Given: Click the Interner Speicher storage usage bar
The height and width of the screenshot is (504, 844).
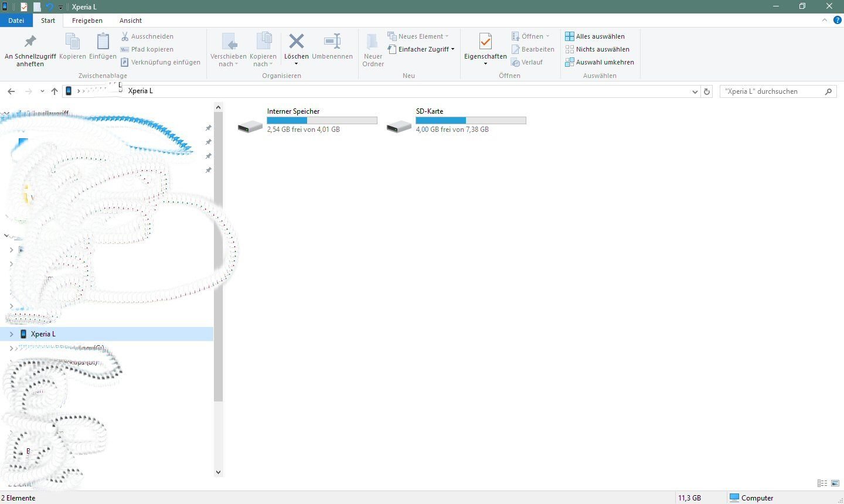Looking at the screenshot, I should [x=322, y=120].
